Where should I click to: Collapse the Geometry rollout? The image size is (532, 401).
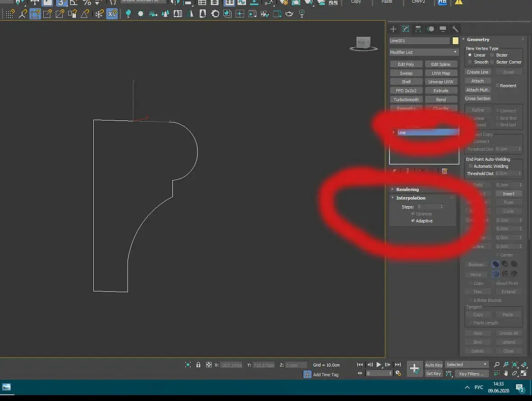478,40
